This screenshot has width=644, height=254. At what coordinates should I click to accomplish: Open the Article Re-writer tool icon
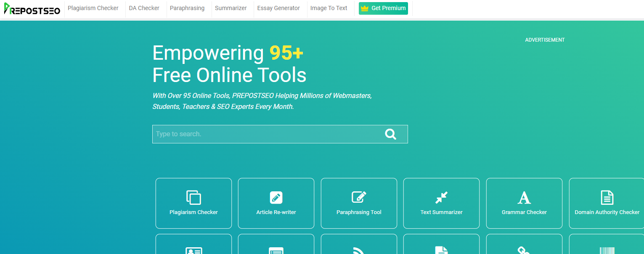[276, 197]
